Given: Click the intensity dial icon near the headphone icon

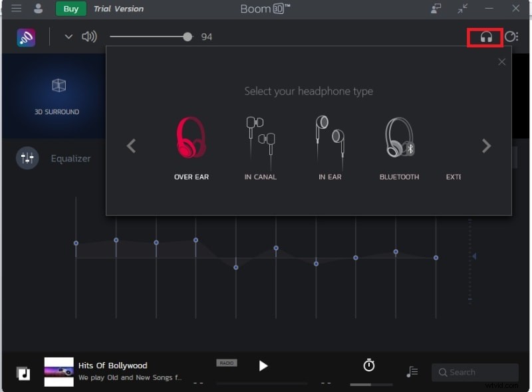Looking at the screenshot, I should click(511, 37).
